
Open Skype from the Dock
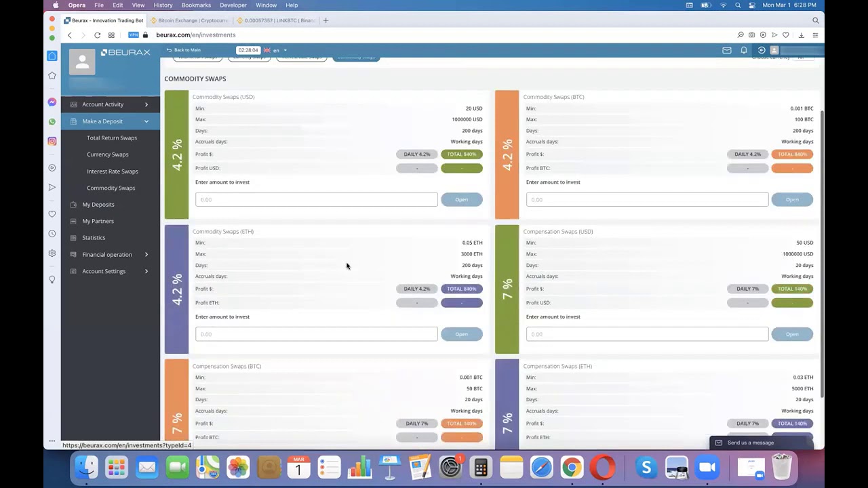[x=646, y=467]
